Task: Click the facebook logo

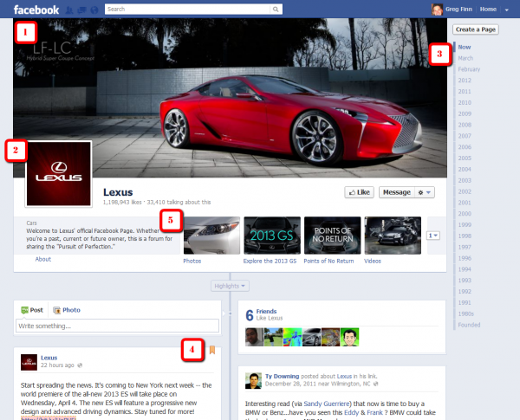Action: point(36,10)
